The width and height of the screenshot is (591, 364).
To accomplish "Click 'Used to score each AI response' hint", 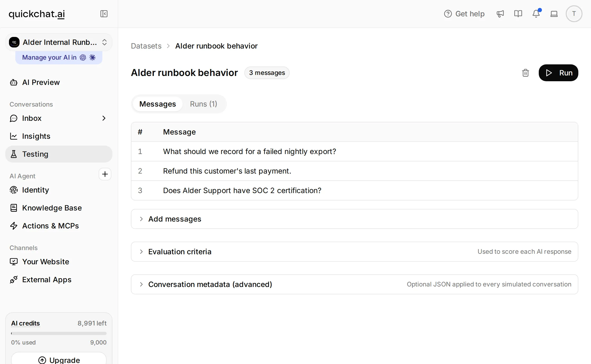I will [524, 252].
